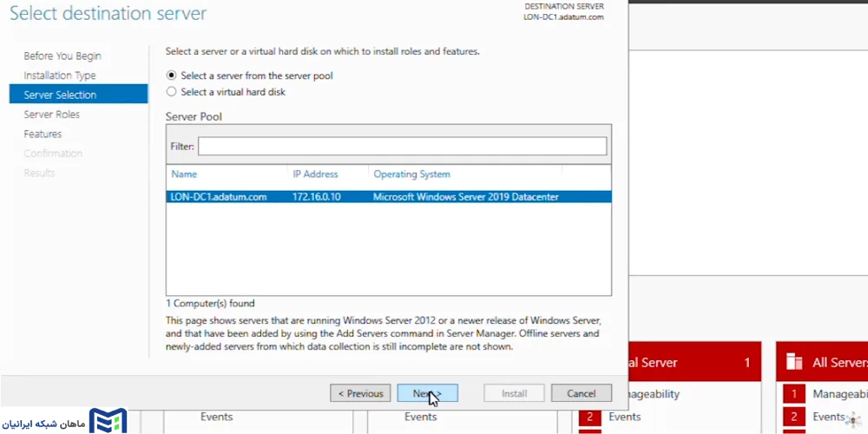Open All Servers tile in Server Manager
Image resolution: width=868 pixels, height=434 pixels.
822,361
